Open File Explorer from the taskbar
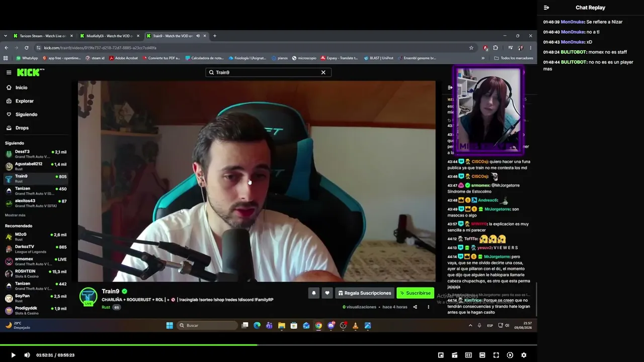 tap(281, 325)
